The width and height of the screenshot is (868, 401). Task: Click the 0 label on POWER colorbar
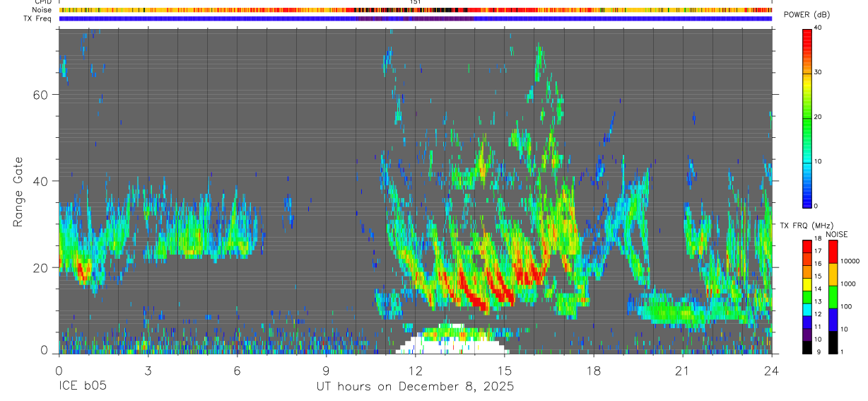pyautogui.click(x=816, y=206)
